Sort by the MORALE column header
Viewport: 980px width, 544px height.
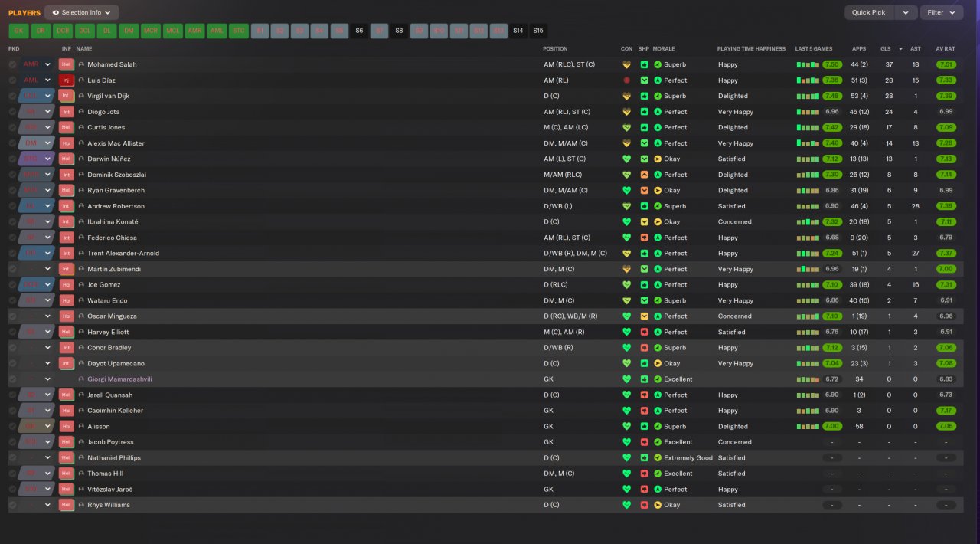[x=664, y=49]
